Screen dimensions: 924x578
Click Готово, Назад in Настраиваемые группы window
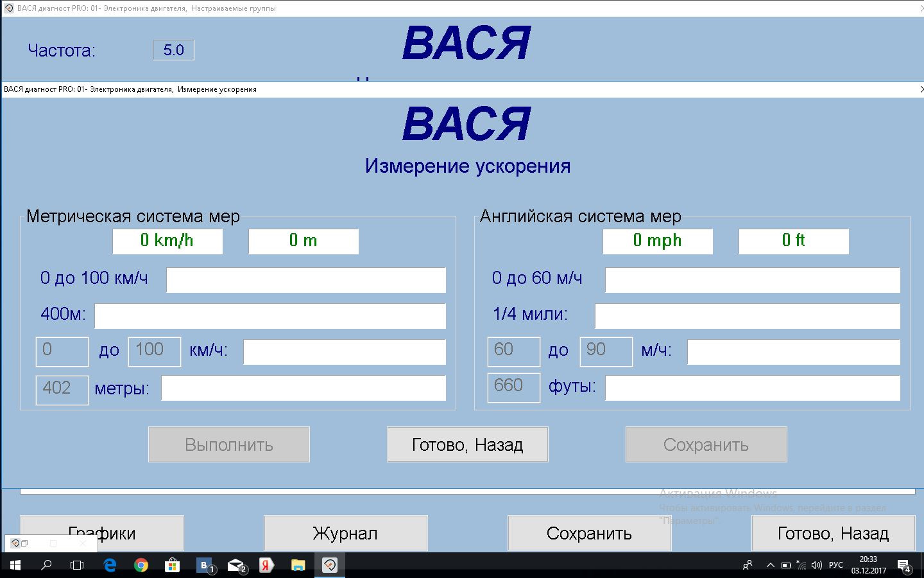click(834, 533)
